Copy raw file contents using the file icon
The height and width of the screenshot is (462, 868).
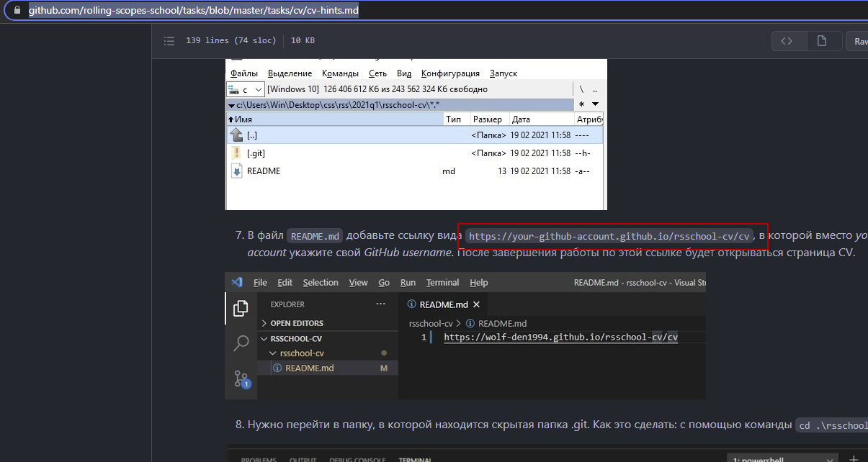(x=823, y=40)
